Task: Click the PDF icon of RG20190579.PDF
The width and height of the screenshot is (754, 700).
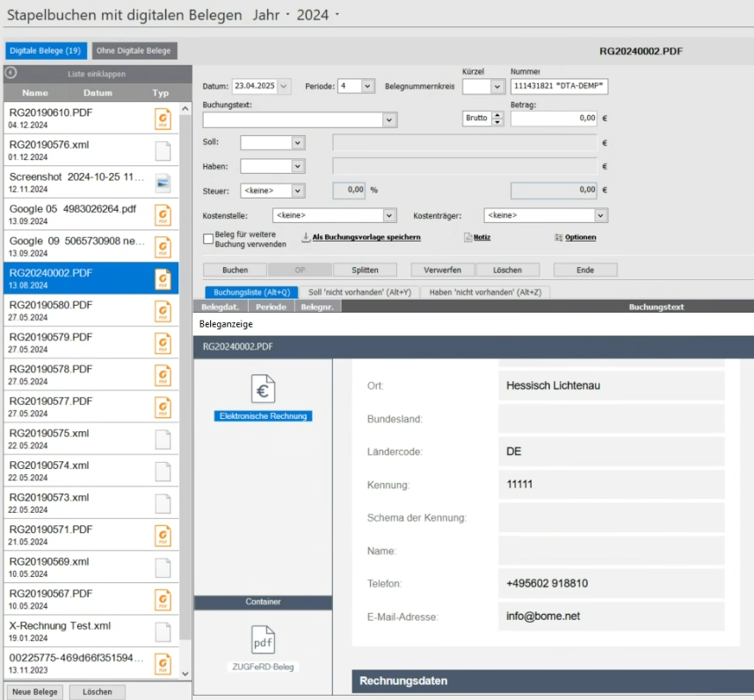Action: 163,343
